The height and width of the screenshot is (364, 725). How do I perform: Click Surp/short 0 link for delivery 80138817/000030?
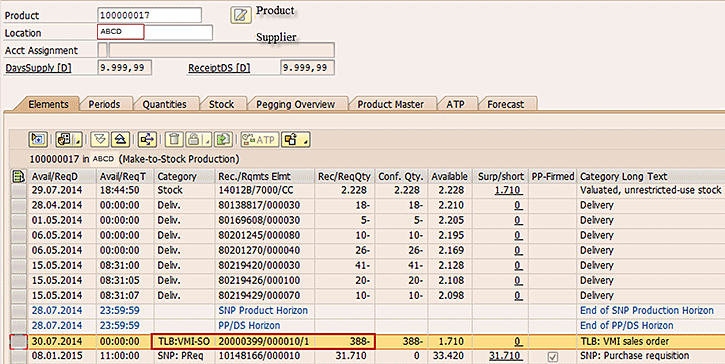click(518, 205)
